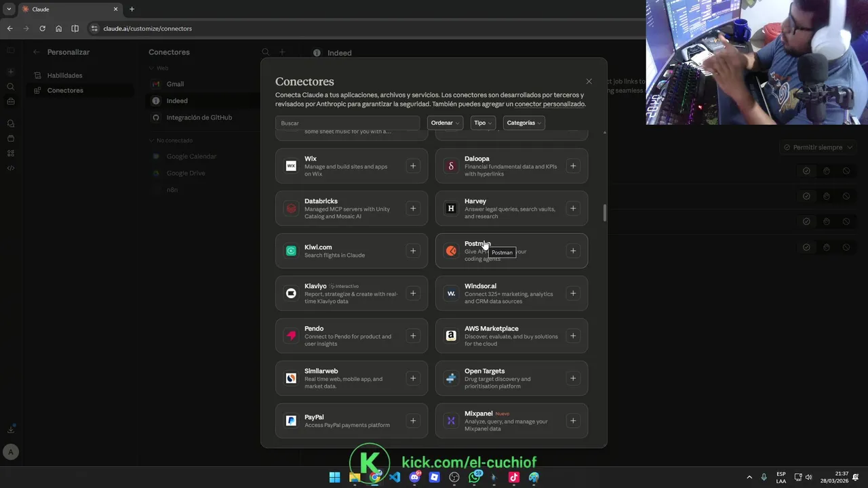The height and width of the screenshot is (488, 868).
Task: Add the Pendo connector
Action: [413, 336]
